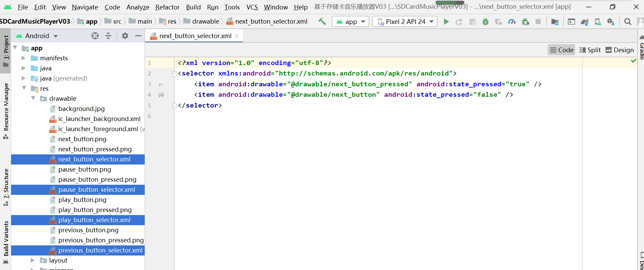This screenshot has height=270, width=644.
Task: Select ic_launcher_background.xml file
Action: pos(78,119)
